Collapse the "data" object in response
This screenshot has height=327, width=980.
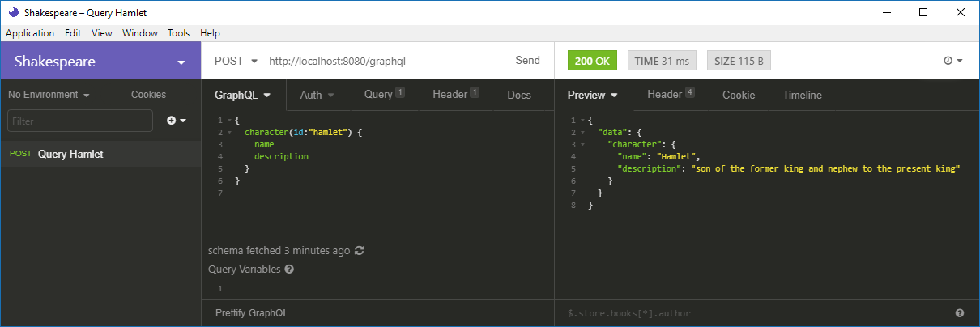[x=583, y=132]
